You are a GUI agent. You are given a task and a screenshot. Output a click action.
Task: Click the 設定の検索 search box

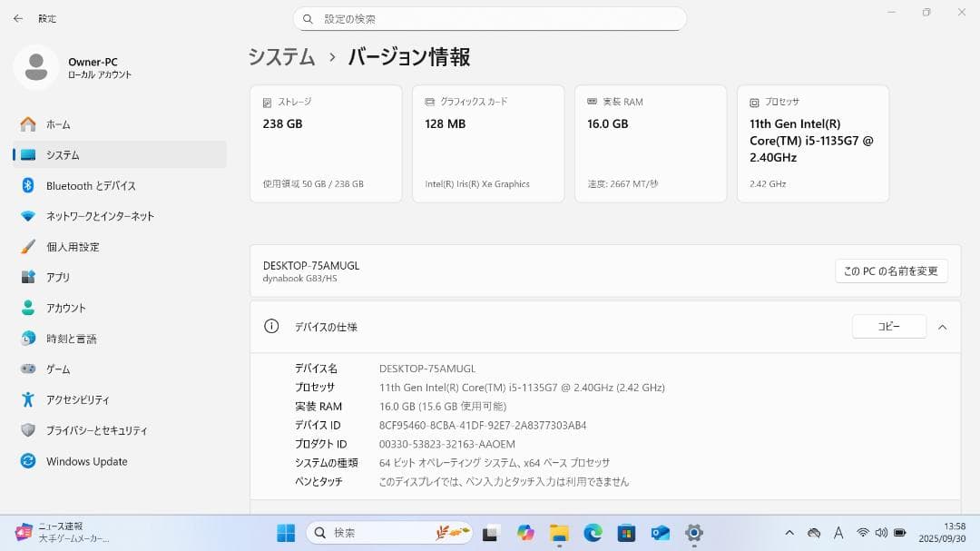coord(490,18)
